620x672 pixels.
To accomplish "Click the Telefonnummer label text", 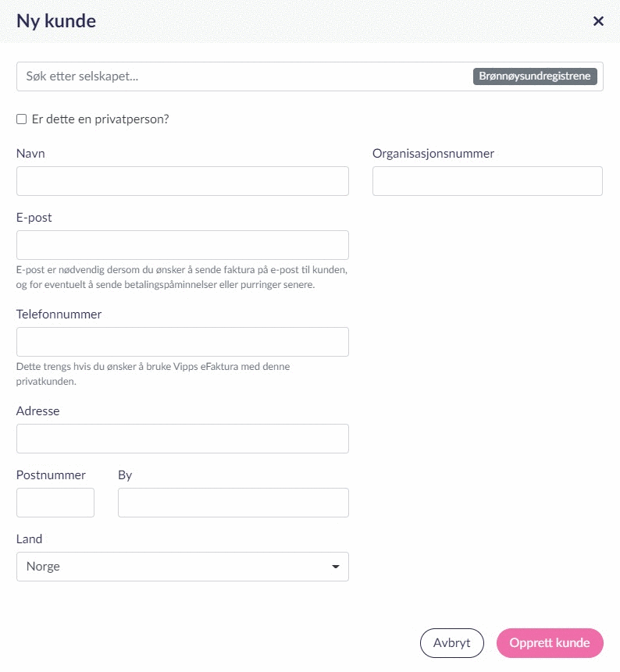I will pos(59,315).
